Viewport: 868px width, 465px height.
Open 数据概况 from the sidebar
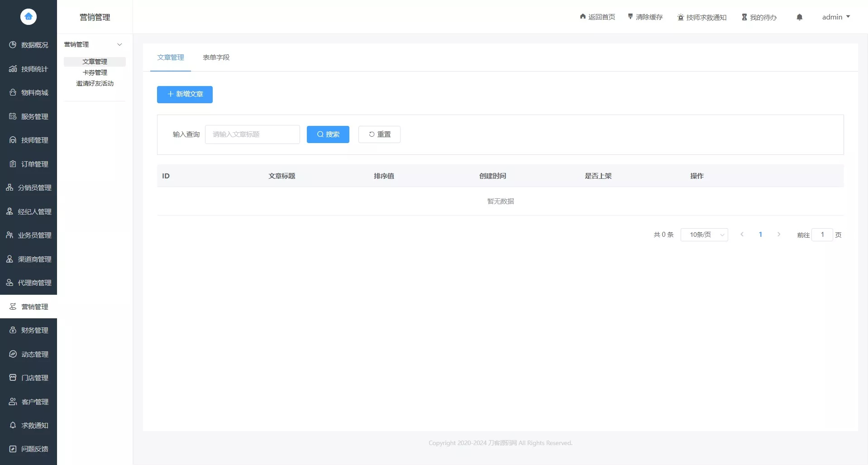29,45
